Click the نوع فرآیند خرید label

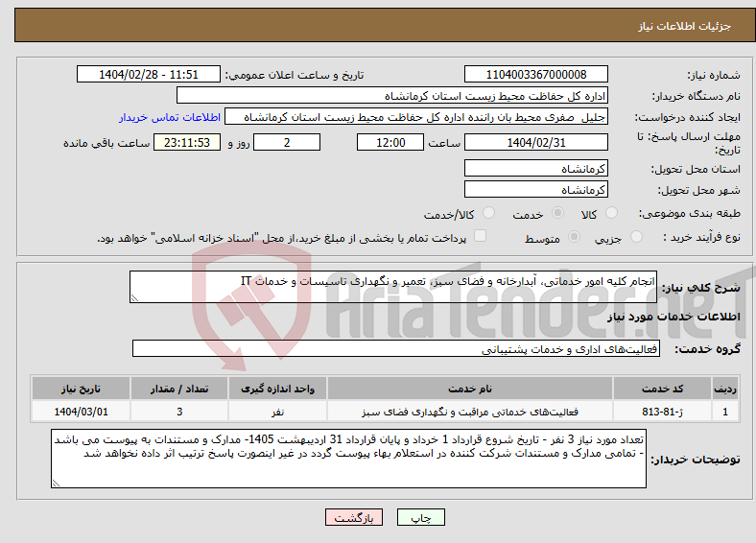click(x=701, y=237)
